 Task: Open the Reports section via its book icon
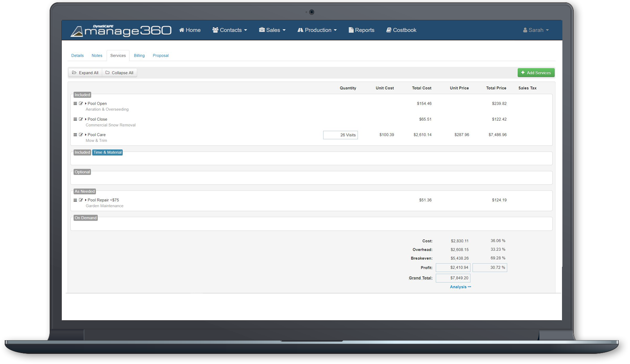(351, 30)
